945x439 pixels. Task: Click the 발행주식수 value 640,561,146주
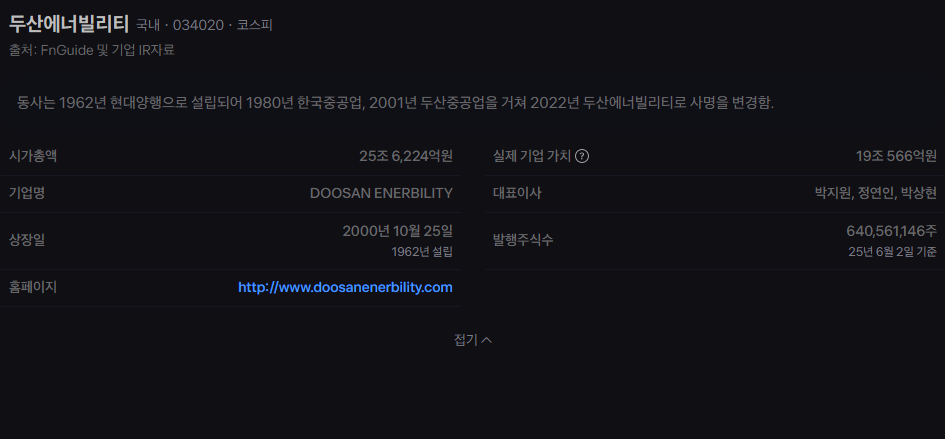point(891,231)
